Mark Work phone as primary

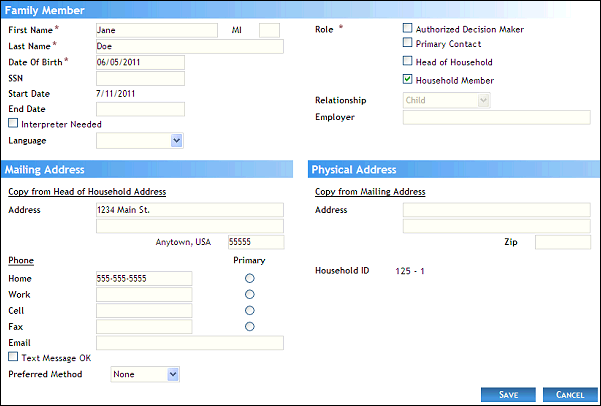coord(249,294)
